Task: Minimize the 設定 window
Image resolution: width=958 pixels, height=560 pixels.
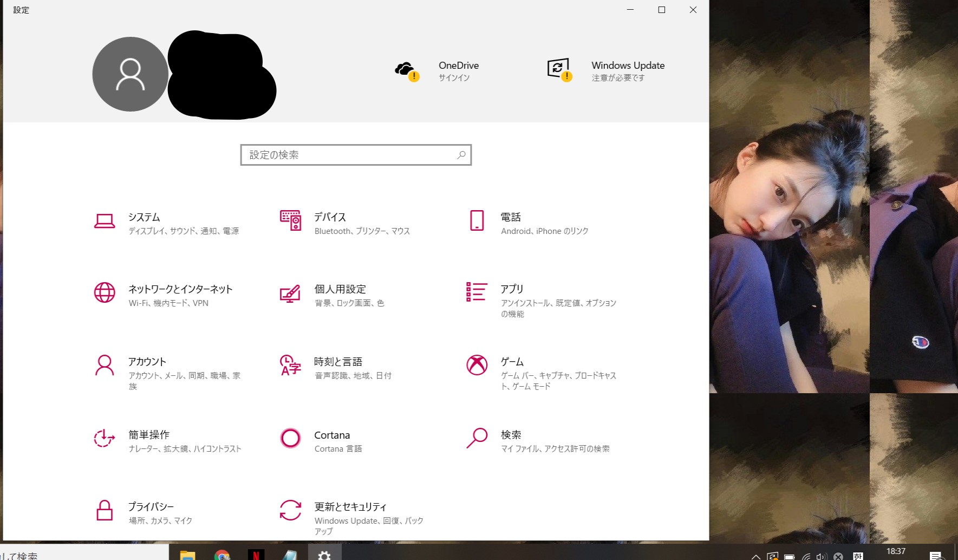Action: pyautogui.click(x=630, y=10)
